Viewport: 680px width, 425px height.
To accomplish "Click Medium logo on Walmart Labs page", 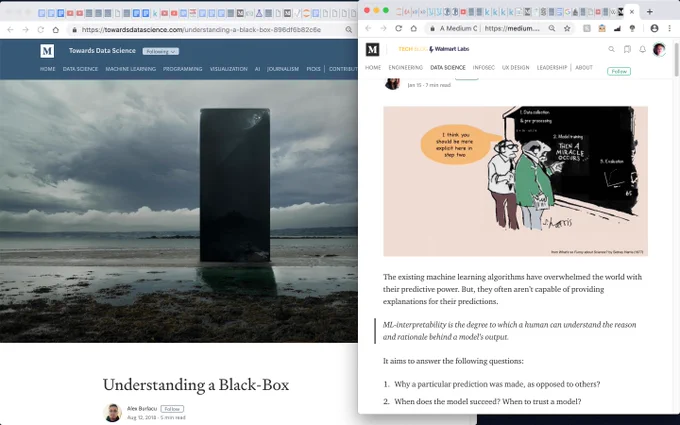I will pyautogui.click(x=373, y=49).
